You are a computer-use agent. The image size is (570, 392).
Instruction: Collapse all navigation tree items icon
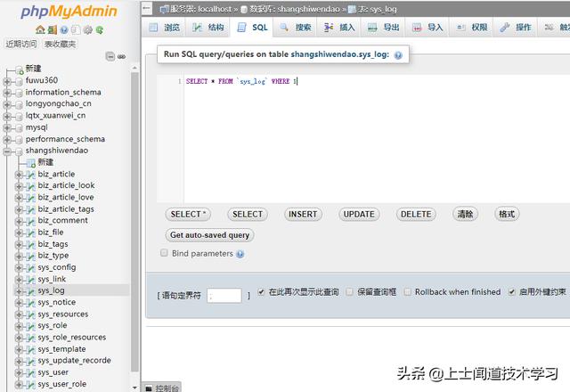point(110,56)
